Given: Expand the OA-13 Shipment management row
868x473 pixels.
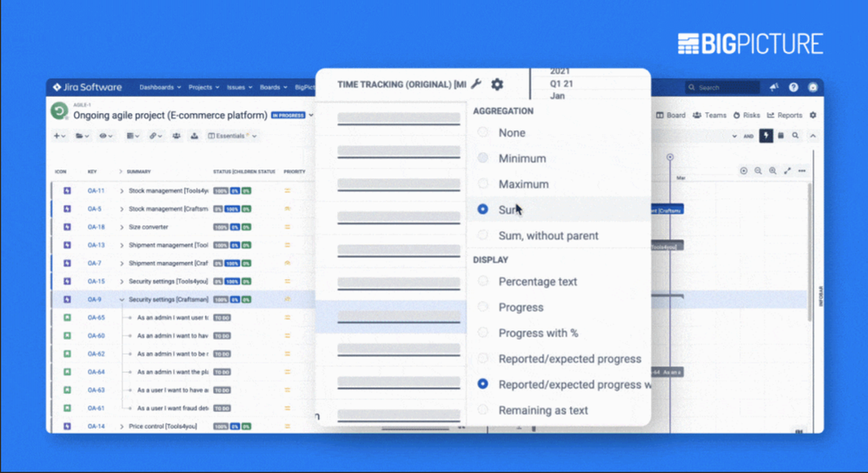Looking at the screenshot, I should coord(122,245).
